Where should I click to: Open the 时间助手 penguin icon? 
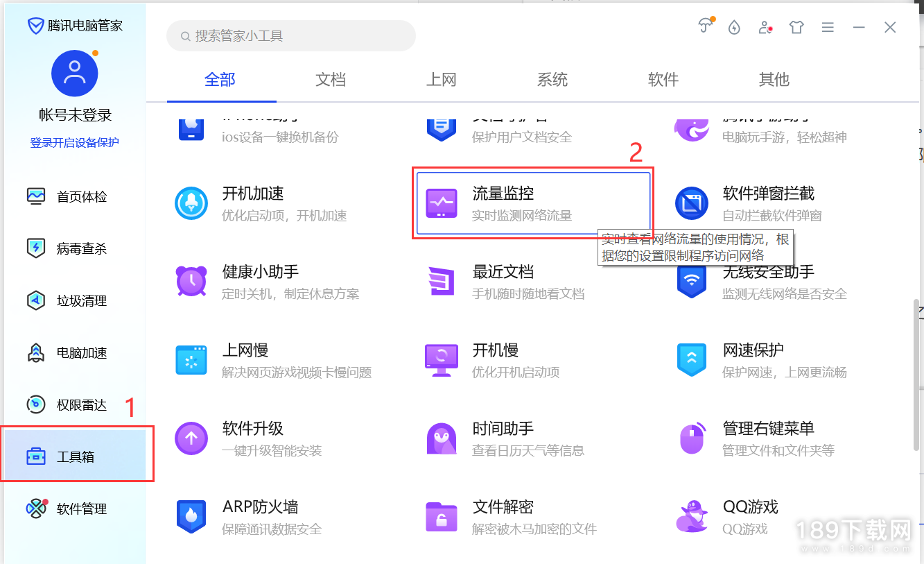(442, 438)
